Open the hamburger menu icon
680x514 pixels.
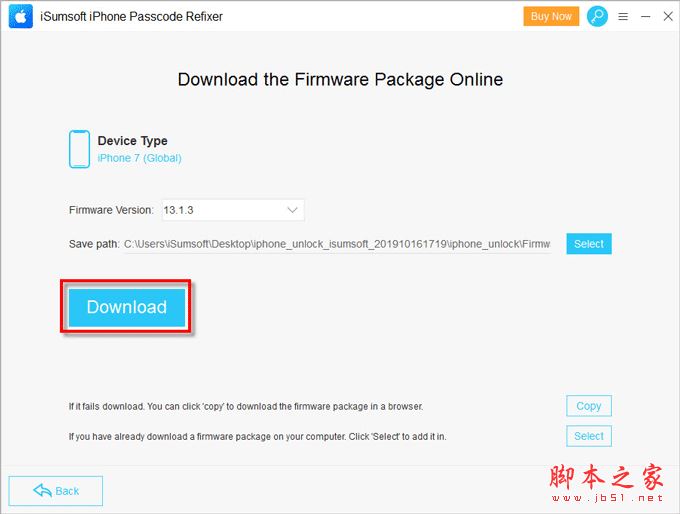click(x=623, y=16)
